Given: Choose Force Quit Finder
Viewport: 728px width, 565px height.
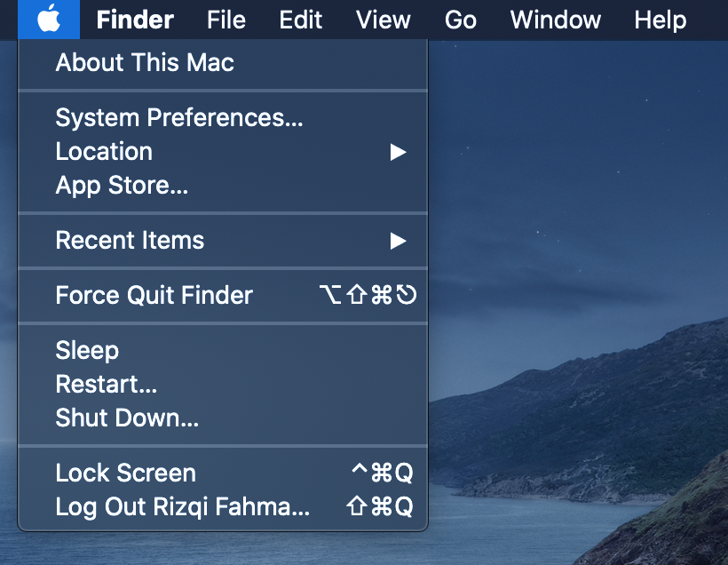Looking at the screenshot, I should [154, 296].
